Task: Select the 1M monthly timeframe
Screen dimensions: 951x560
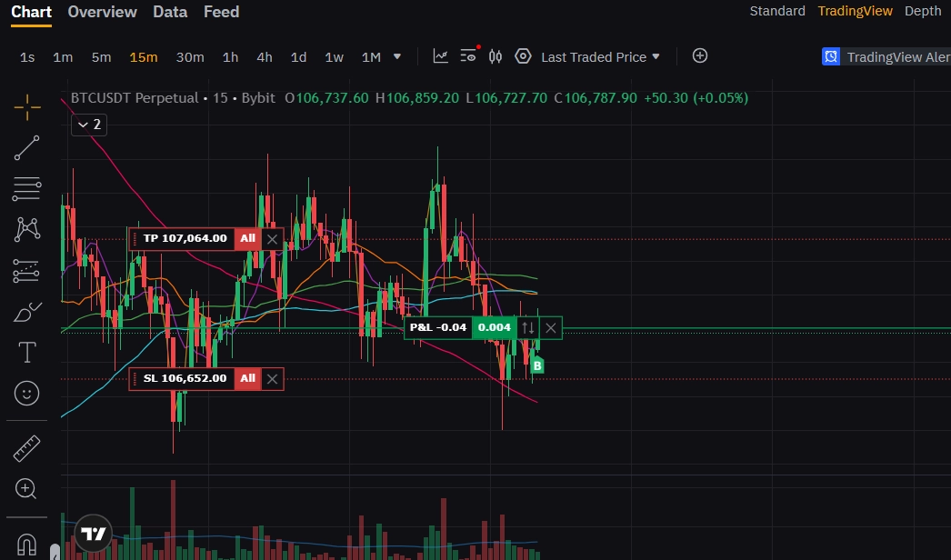Action: [371, 57]
